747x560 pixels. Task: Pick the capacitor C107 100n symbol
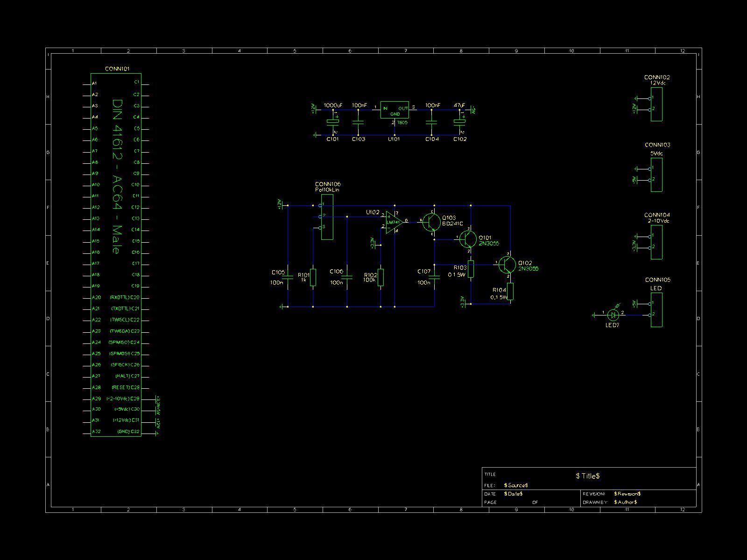pyautogui.click(x=434, y=277)
